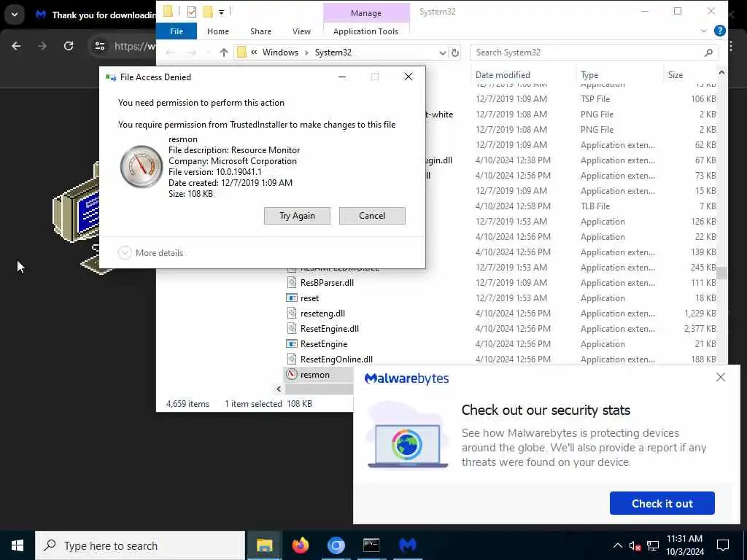This screenshot has width=747, height=560.
Task: Close the Malwarebytes notification
Action: pyautogui.click(x=720, y=377)
